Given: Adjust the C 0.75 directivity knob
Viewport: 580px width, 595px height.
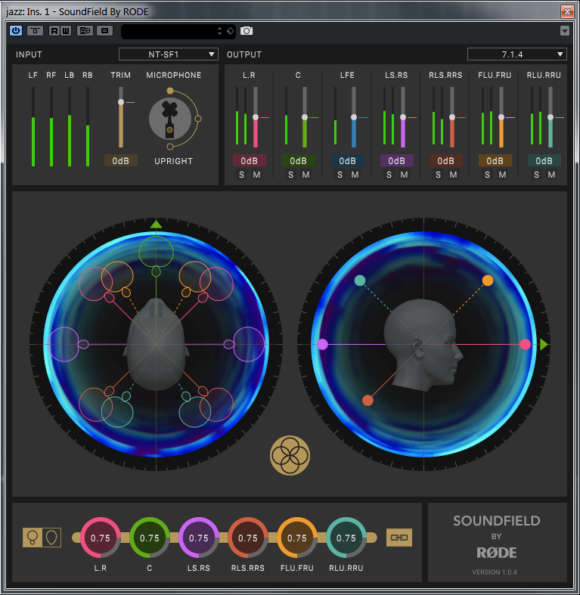Looking at the screenshot, I should (150, 538).
